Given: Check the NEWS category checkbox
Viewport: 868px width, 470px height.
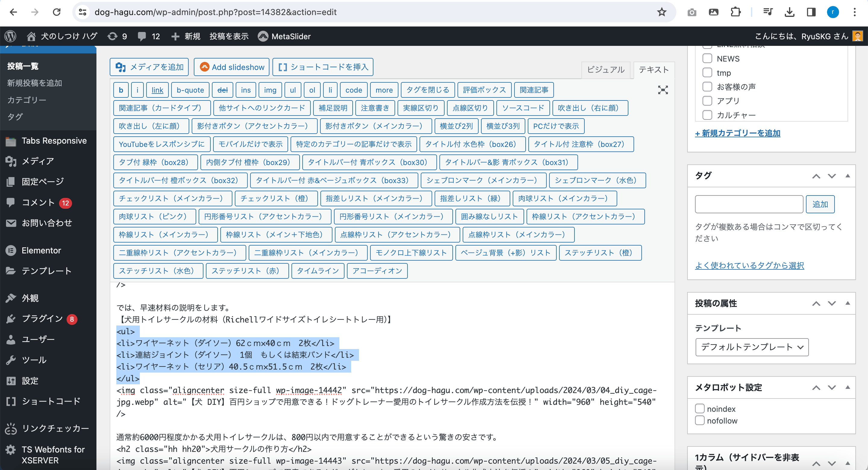Looking at the screenshot, I should [x=707, y=58].
